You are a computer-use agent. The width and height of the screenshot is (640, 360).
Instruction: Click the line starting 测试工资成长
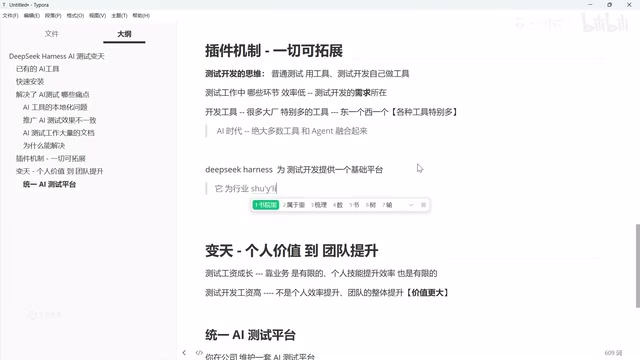coord(321,273)
